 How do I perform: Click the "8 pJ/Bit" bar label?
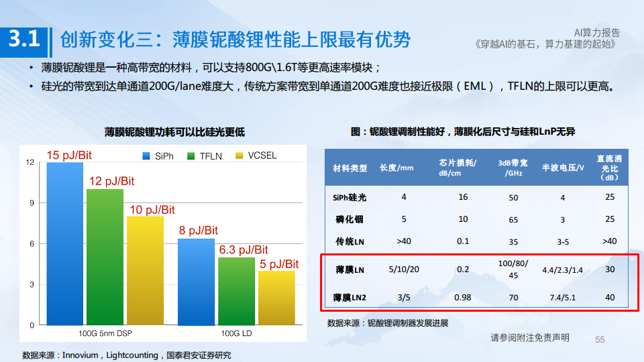point(199,230)
